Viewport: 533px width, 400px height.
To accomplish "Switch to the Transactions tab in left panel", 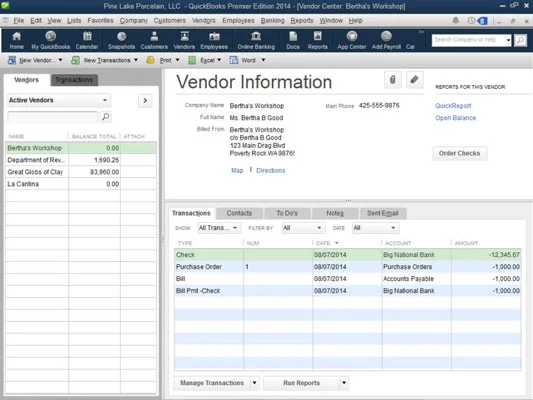I will [x=74, y=80].
